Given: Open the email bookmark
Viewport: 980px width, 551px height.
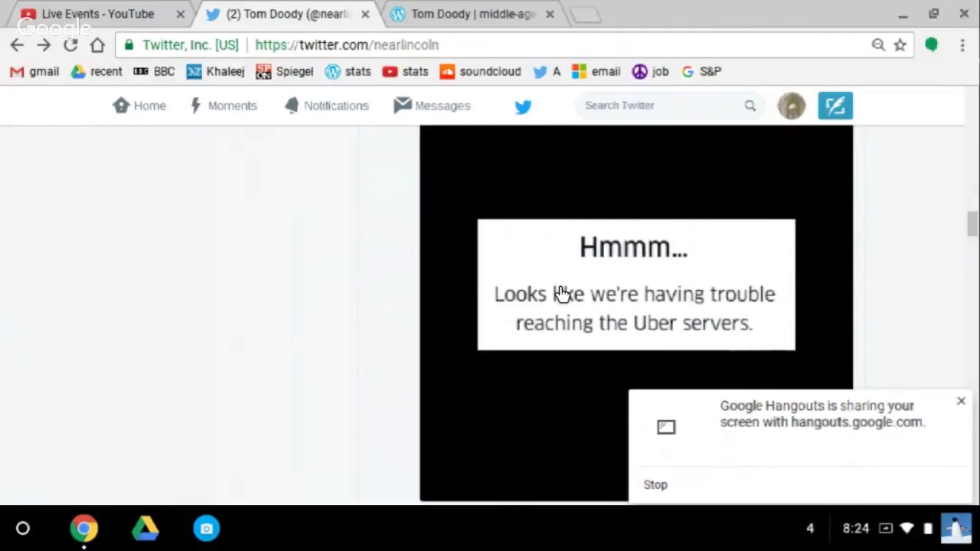Looking at the screenshot, I should tap(596, 71).
